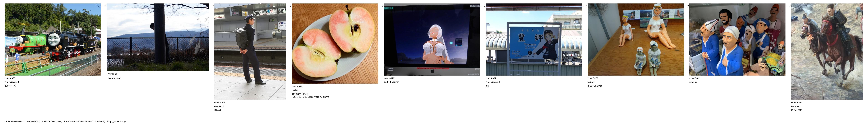The height and width of the screenshot is (125, 868).
Task: Click the arrow after the anime character screen photo
Action: click(483, 6)
